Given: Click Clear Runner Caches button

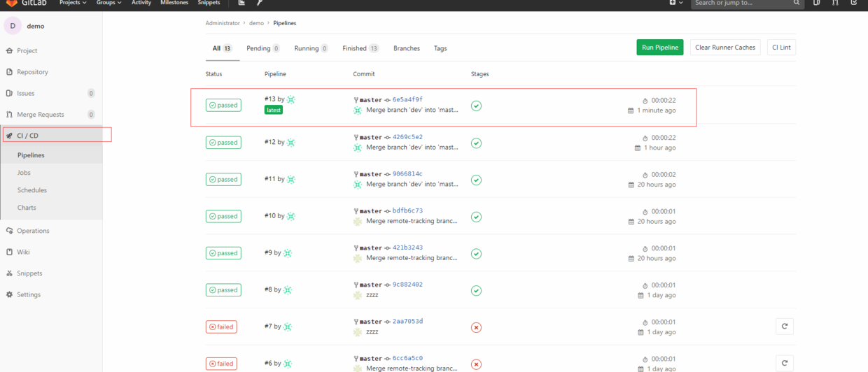Looking at the screenshot, I should pyautogui.click(x=725, y=48).
